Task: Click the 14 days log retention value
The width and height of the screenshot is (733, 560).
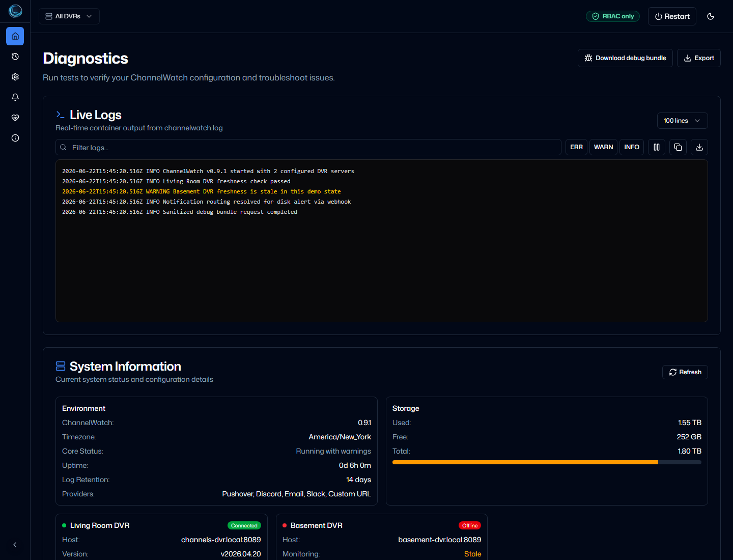Action: click(358, 480)
